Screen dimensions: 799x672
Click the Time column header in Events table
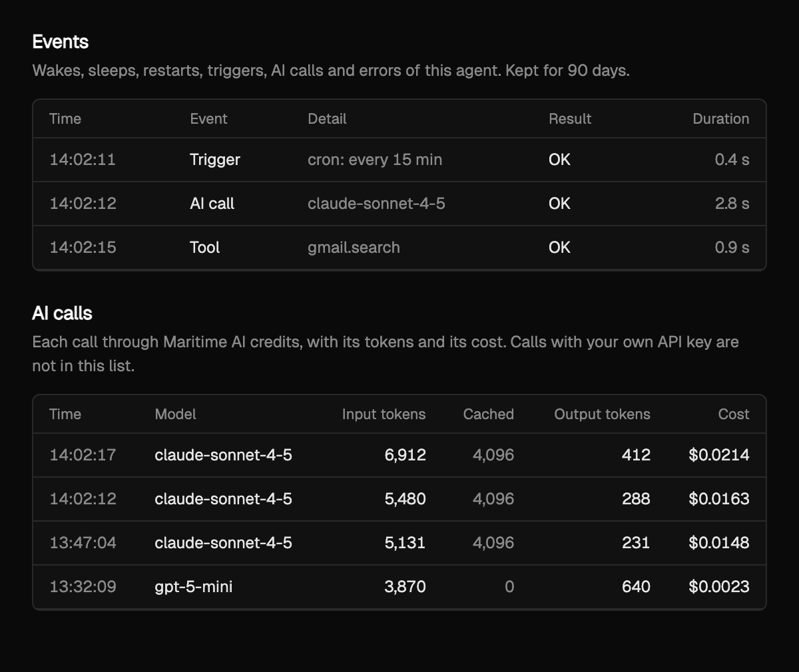65,119
